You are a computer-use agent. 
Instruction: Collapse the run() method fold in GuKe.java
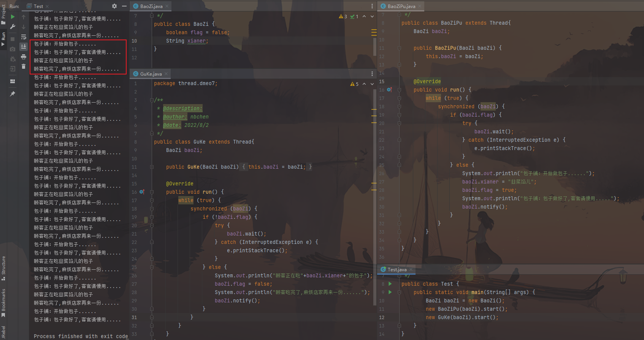[x=152, y=192]
